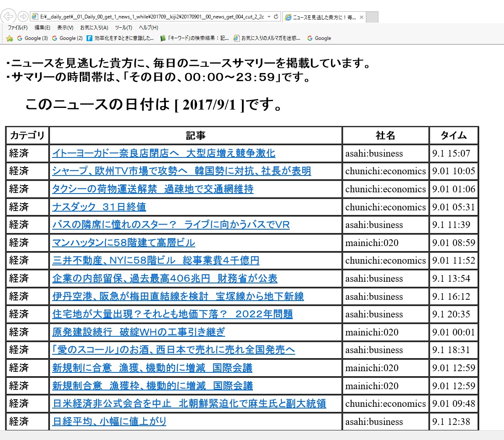The height and width of the screenshot is (440, 504).
Task: Follow the 伊丹空港、阪急が梅田直結線を検討 link
Action: pyautogui.click(x=178, y=296)
